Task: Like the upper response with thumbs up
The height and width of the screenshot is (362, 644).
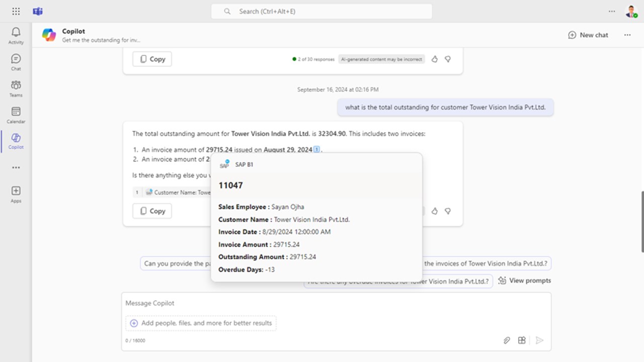Action: point(434,59)
